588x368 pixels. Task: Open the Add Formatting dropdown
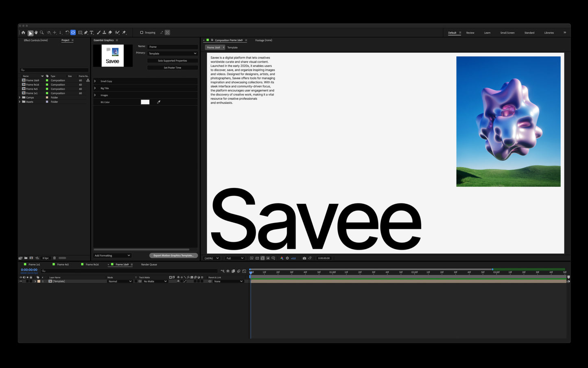[x=112, y=256]
